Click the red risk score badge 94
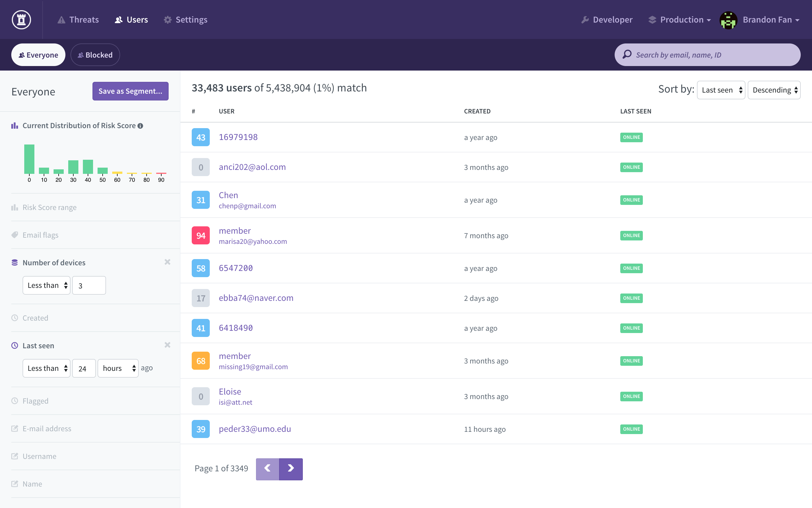 pos(201,236)
